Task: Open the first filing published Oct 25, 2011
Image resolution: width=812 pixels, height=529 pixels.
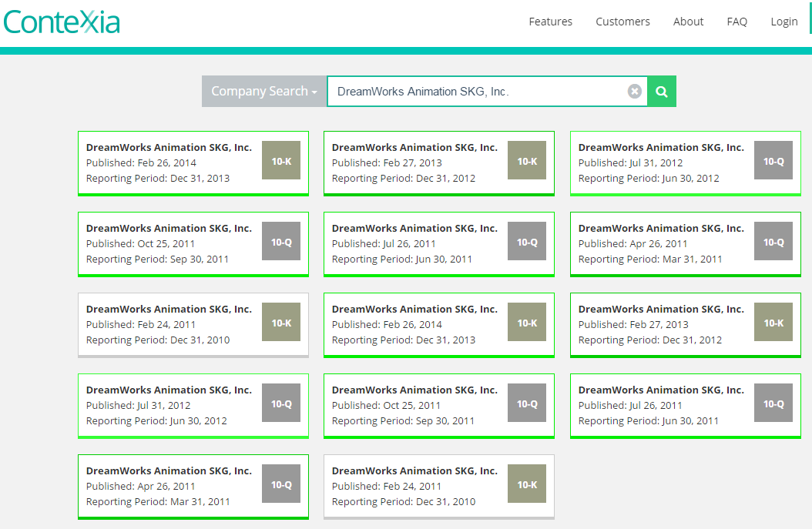Action: pyautogui.click(x=193, y=244)
